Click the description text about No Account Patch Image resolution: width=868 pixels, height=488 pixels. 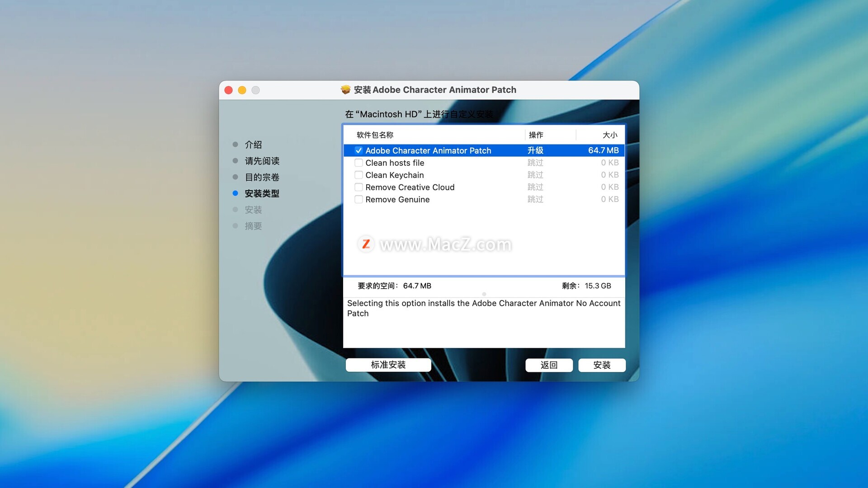coord(484,308)
